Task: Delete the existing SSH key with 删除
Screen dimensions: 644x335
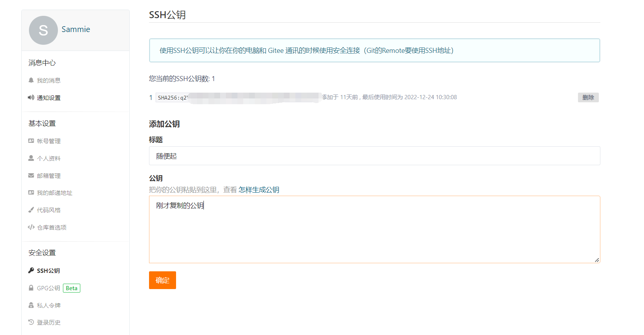Action: (x=588, y=98)
